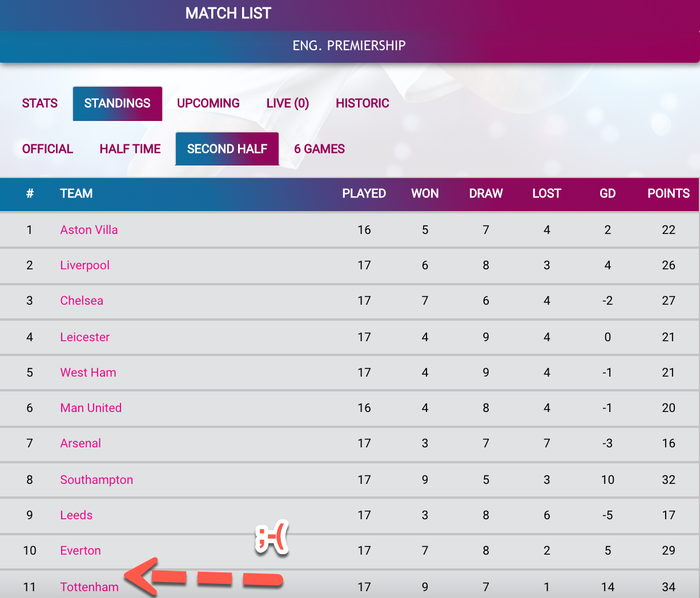Image resolution: width=700 pixels, height=598 pixels.
Task: Click the POINTS column header
Action: (x=669, y=193)
